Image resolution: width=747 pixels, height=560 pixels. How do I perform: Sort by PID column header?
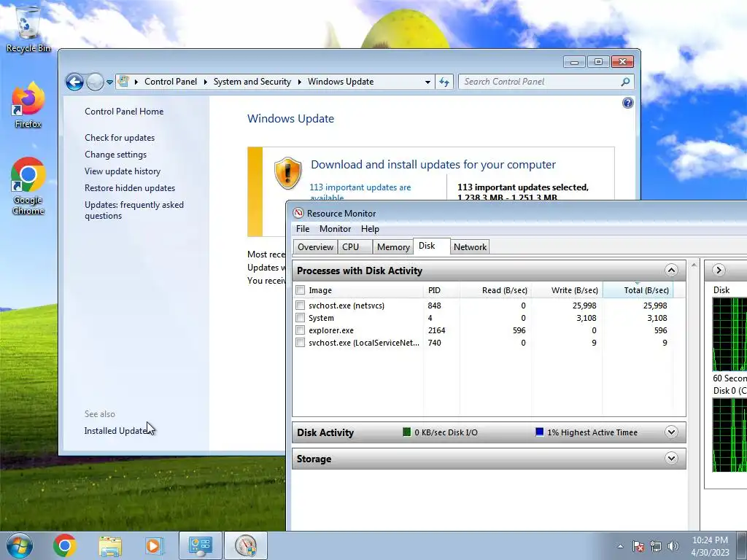441,290
